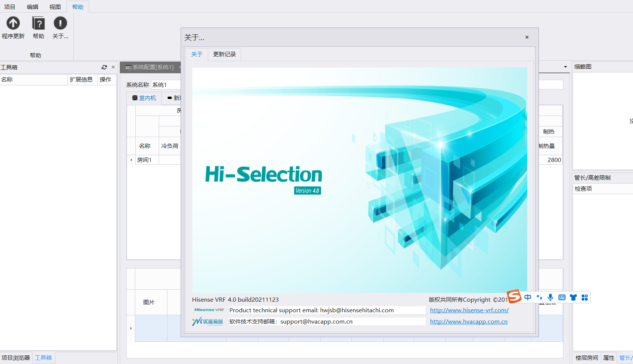
Task: Open the input method toolbox grid icon
Action: tap(585, 298)
